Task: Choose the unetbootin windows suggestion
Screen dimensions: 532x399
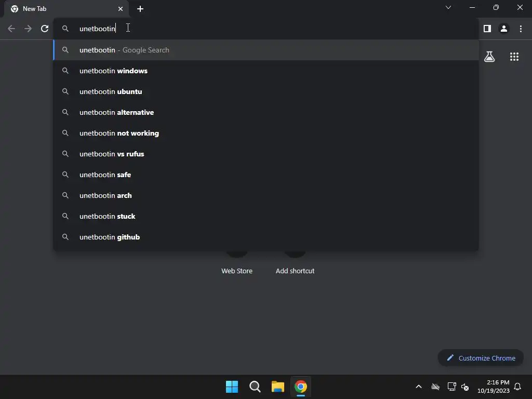Action: tap(267, 71)
